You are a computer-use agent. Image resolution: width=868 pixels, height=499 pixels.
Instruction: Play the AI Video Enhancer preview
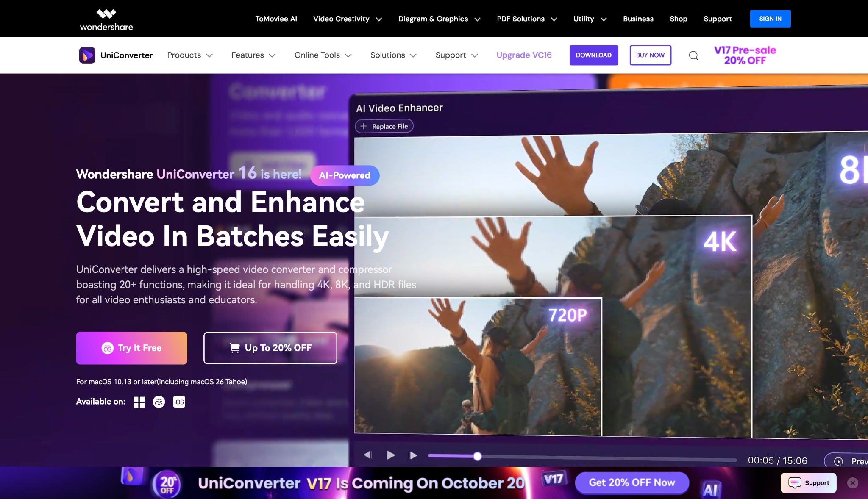click(x=390, y=455)
